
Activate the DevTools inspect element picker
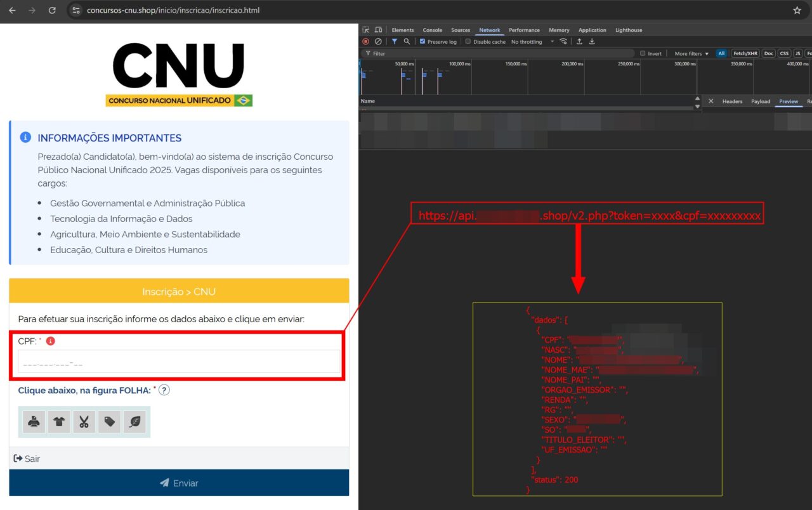click(366, 30)
